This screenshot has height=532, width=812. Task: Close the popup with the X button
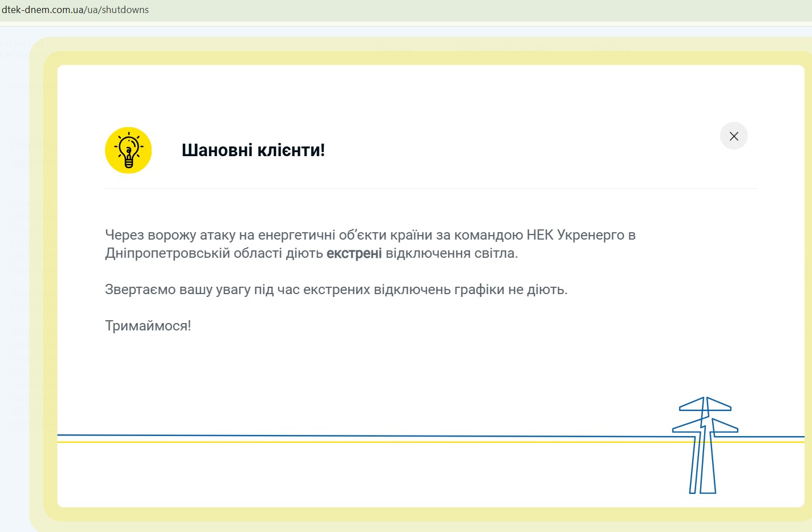[x=734, y=136]
